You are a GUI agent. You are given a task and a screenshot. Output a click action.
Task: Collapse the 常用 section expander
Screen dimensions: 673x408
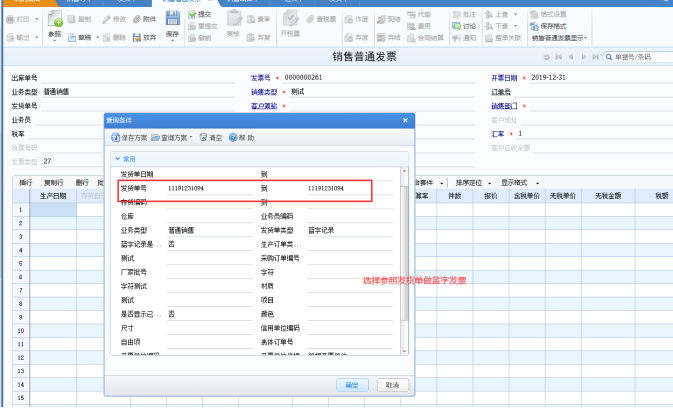[x=117, y=159]
